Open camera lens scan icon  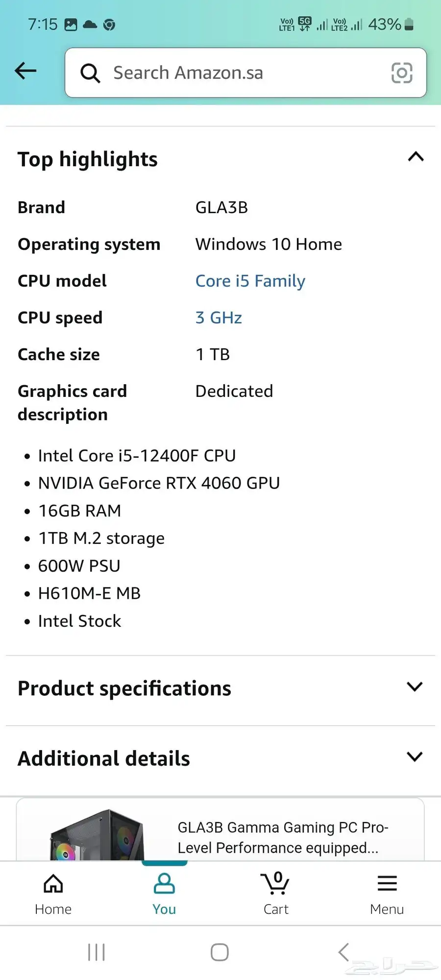point(402,73)
